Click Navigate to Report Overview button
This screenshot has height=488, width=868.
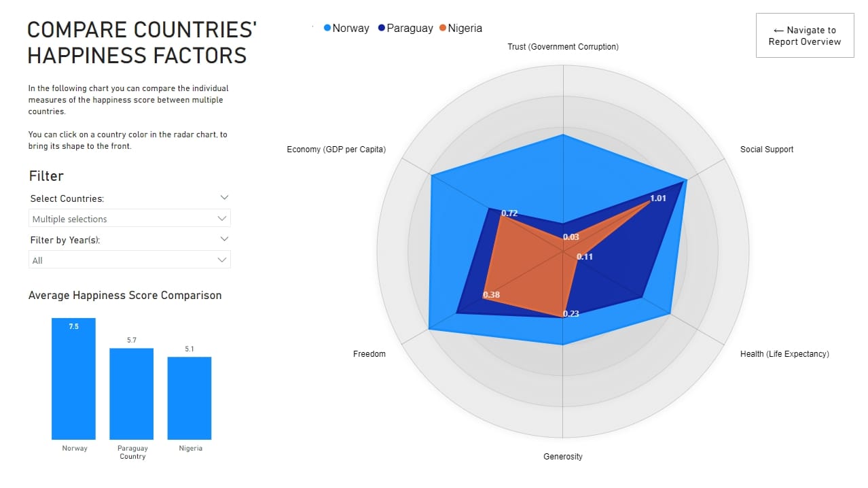click(805, 35)
